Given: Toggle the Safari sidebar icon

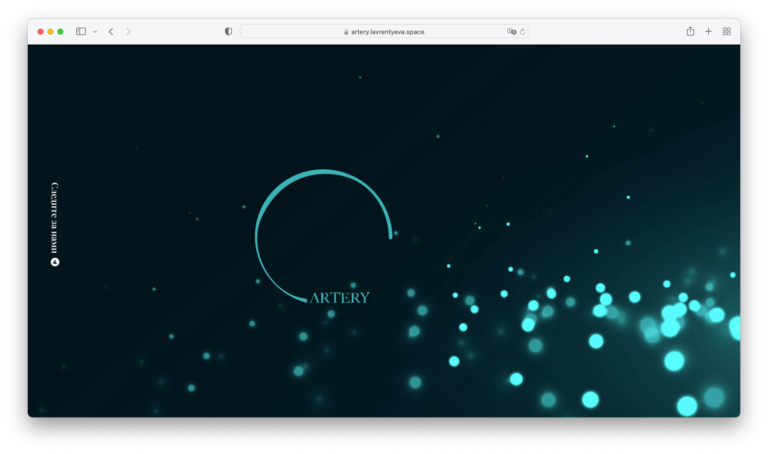Looking at the screenshot, I should [x=81, y=31].
